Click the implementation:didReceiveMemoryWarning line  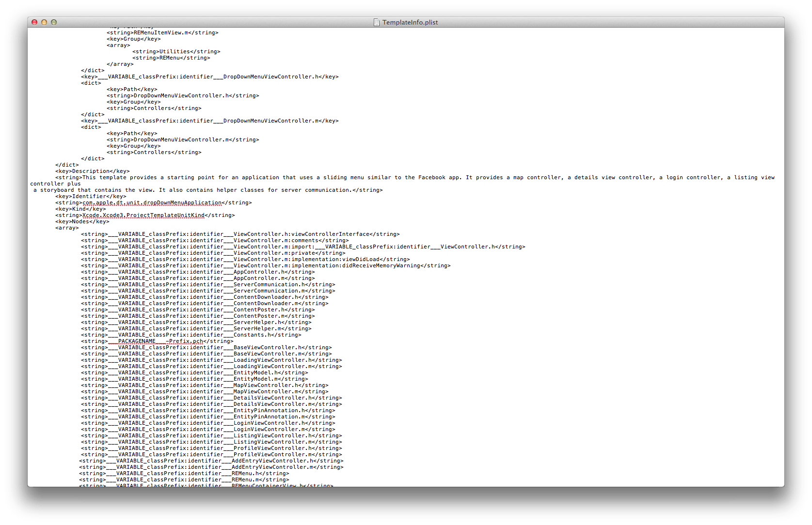coord(266,265)
